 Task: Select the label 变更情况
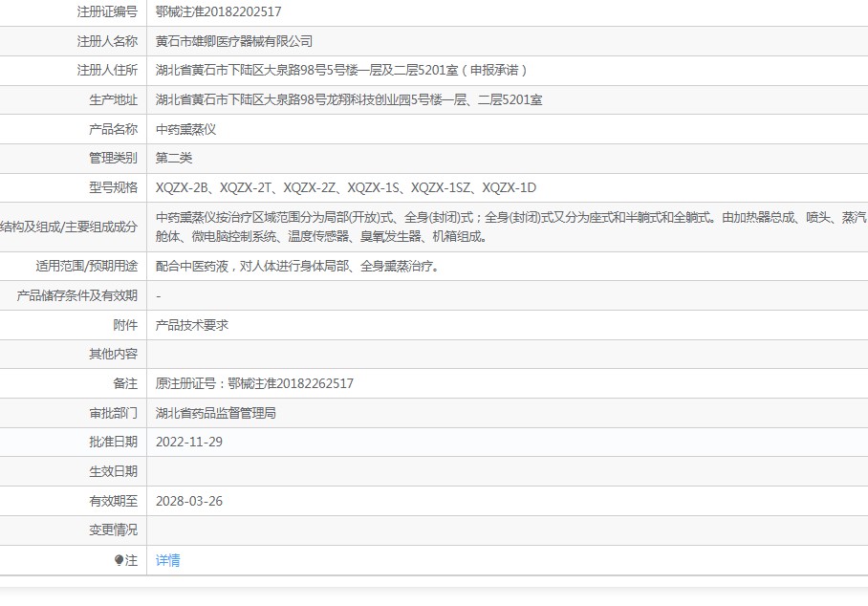click(113, 530)
